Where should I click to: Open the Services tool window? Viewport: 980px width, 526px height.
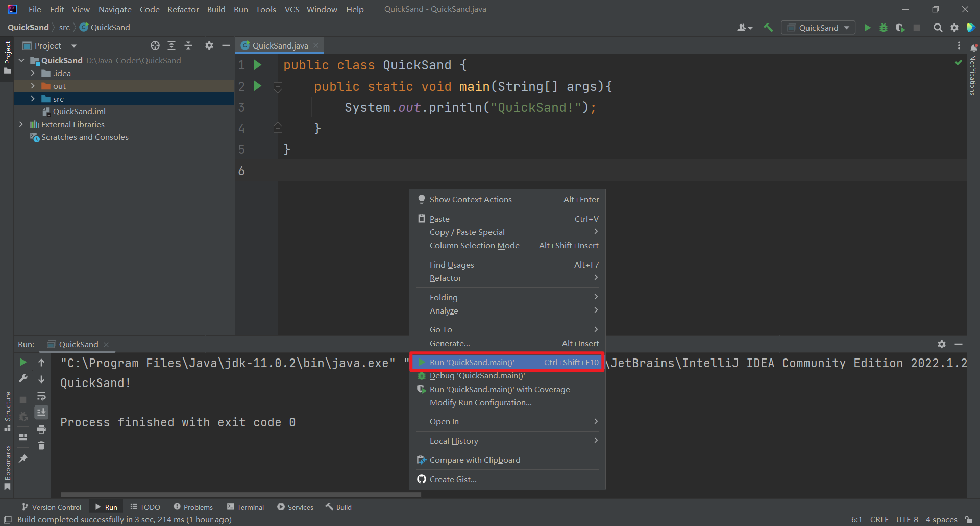point(295,507)
